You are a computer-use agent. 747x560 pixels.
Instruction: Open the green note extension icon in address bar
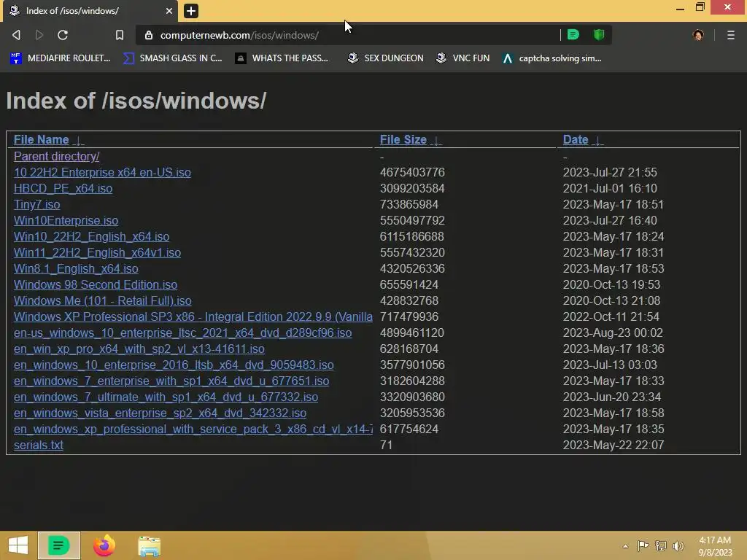point(573,34)
